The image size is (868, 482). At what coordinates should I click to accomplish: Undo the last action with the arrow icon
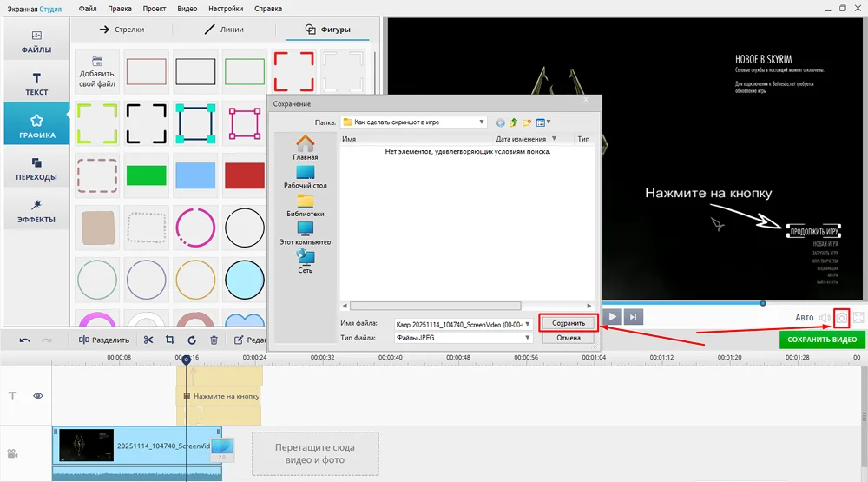click(x=25, y=340)
